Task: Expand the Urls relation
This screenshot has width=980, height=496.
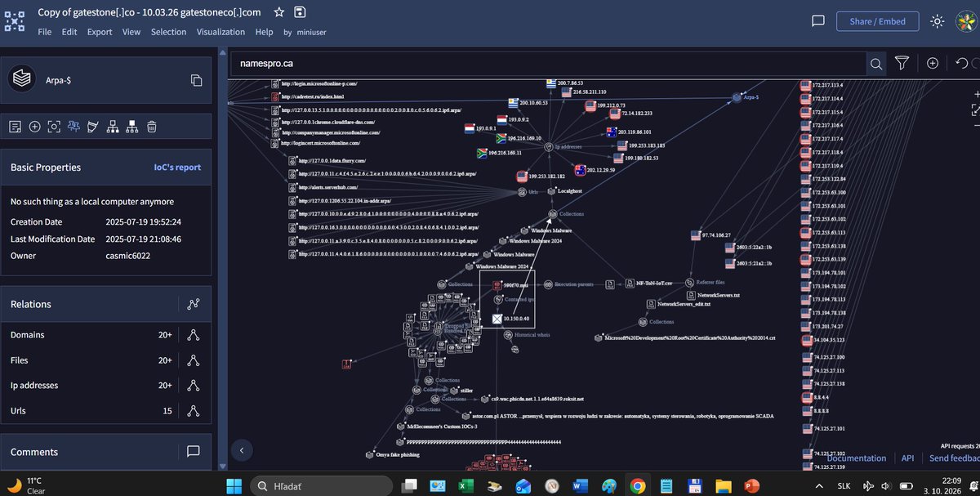Action: (x=194, y=411)
